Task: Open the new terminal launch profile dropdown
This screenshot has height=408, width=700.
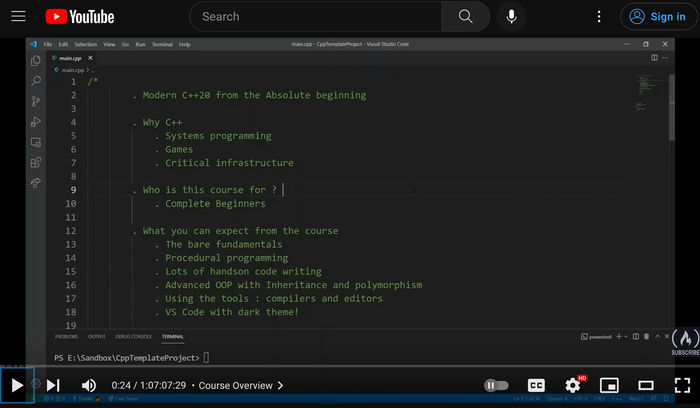Action: pyautogui.click(x=626, y=337)
